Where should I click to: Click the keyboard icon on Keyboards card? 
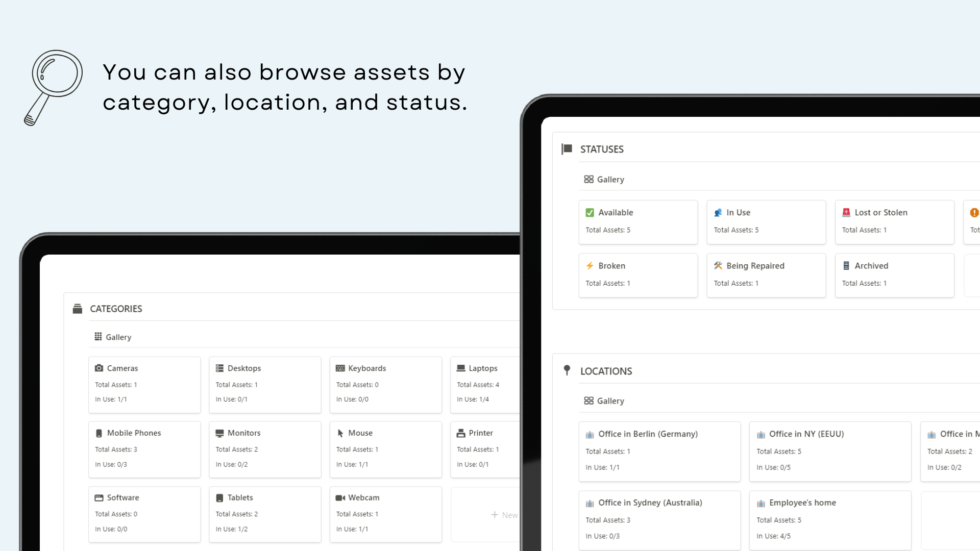coord(340,368)
